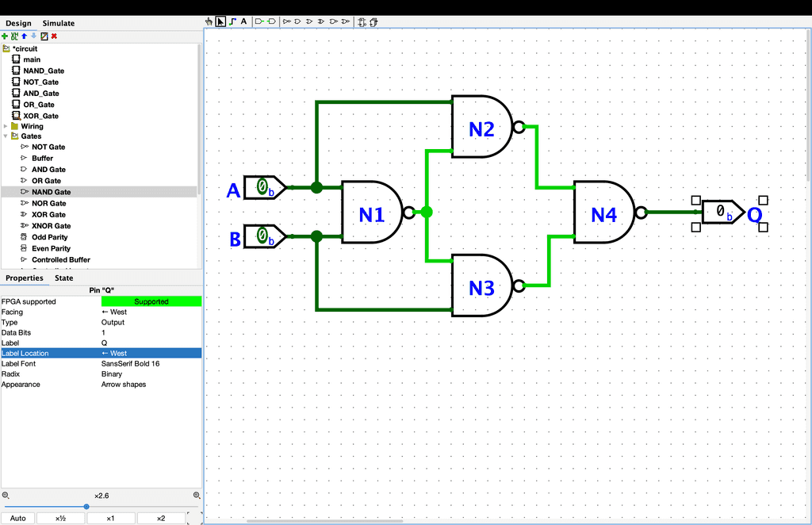812x525 pixels.
Task: Click the zoom out magnifier icon
Action: 6,495
